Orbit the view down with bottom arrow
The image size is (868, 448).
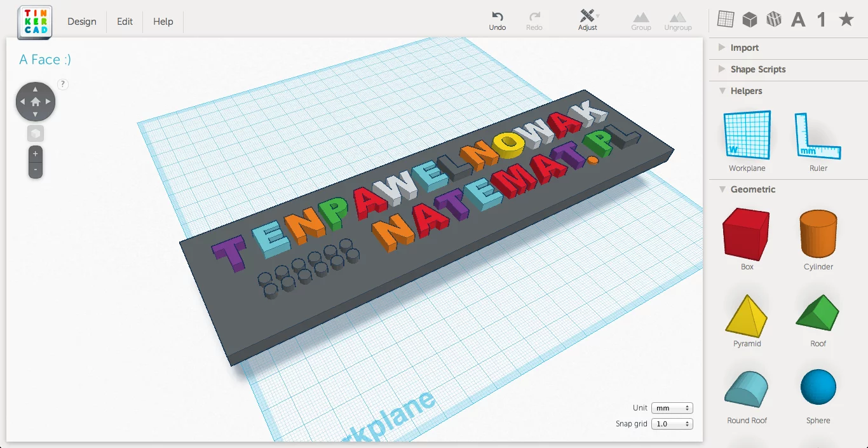click(36, 114)
